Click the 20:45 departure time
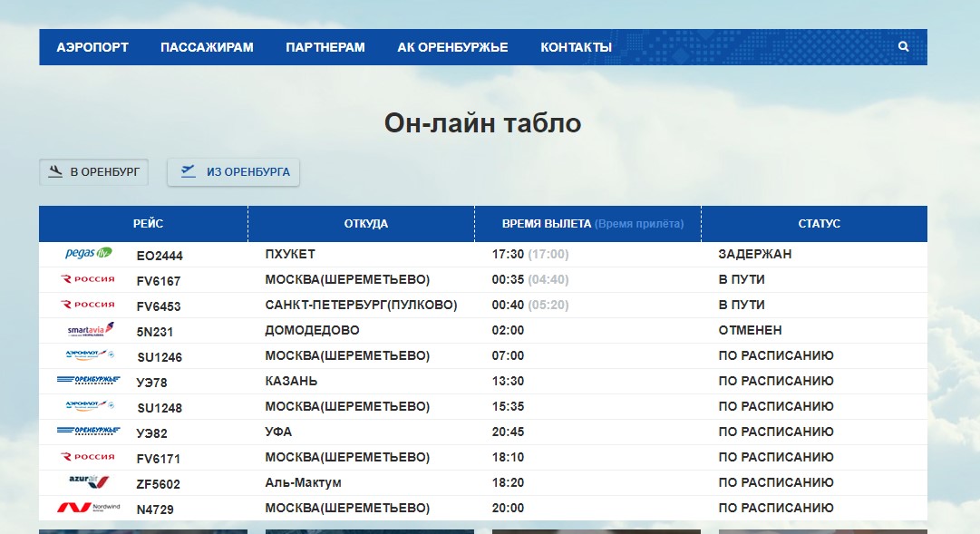 [508, 432]
